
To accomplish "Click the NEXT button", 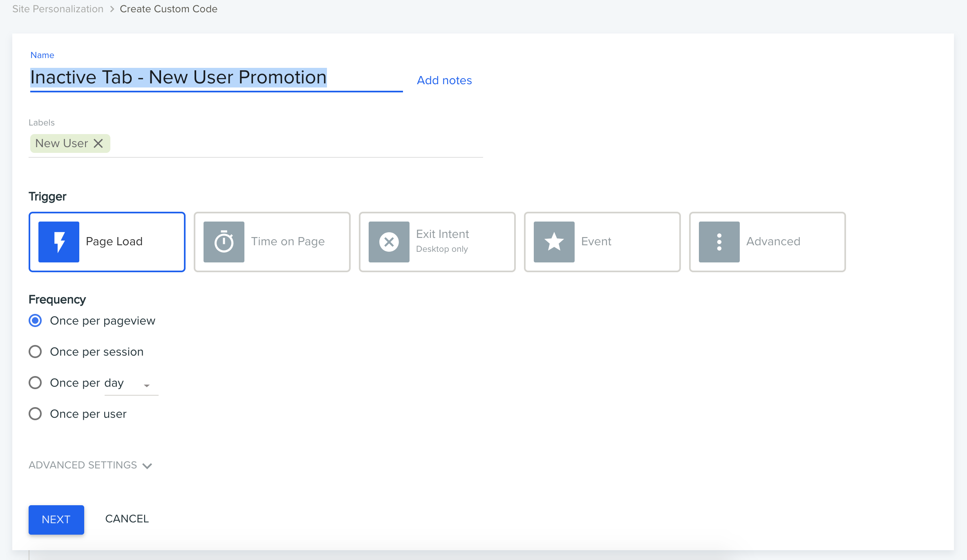I will click(x=56, y=520).
